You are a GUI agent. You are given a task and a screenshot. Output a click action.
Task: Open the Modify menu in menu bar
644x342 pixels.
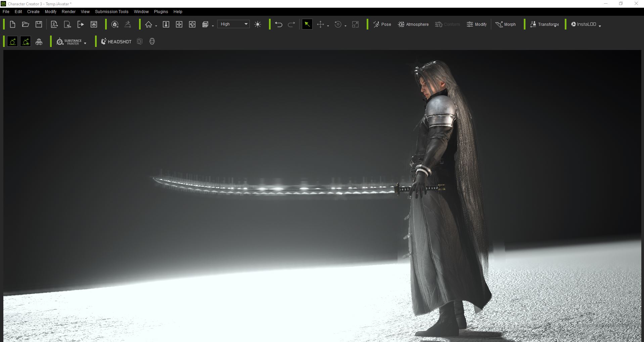click(x=51, y=11)
